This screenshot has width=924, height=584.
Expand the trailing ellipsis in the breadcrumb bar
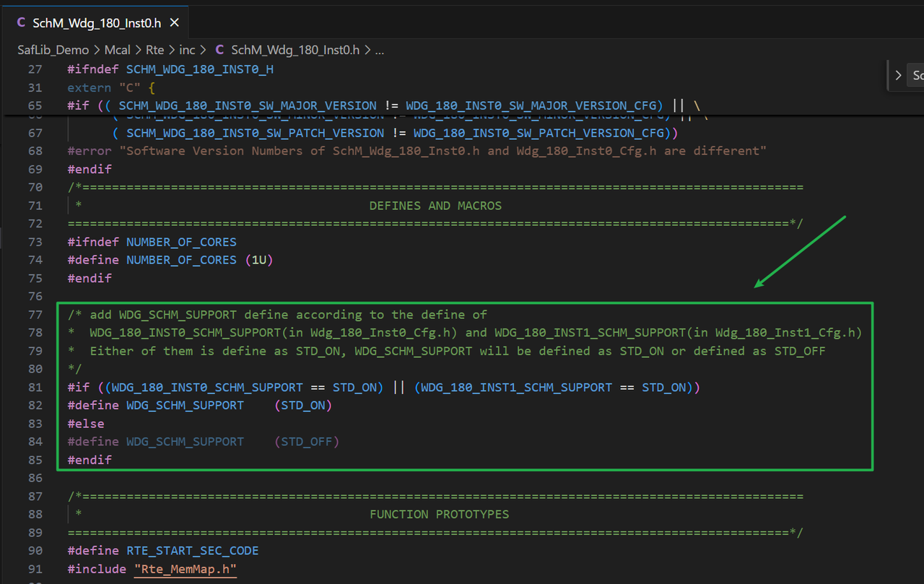click(378, 50)
